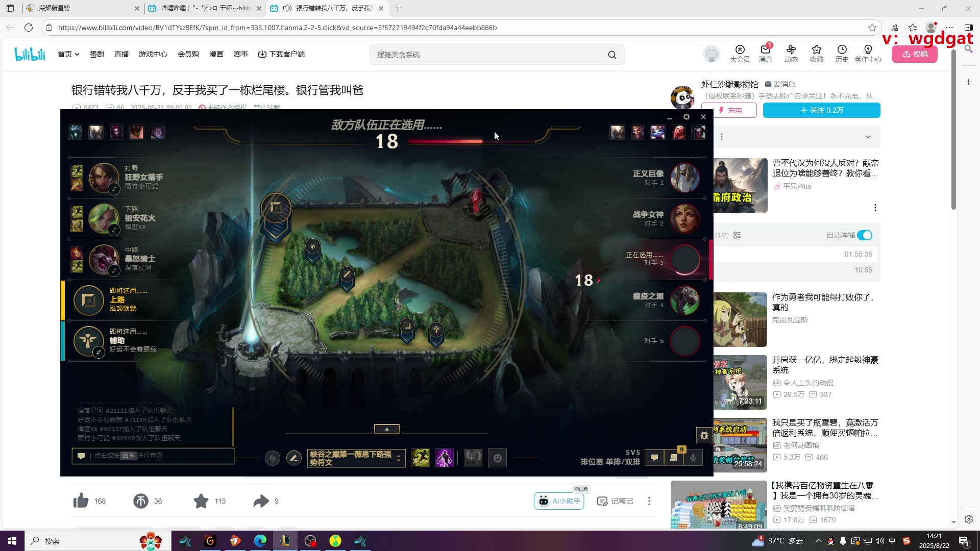
Task: Open the ward skin selector icon
Action: coord(473,458)
